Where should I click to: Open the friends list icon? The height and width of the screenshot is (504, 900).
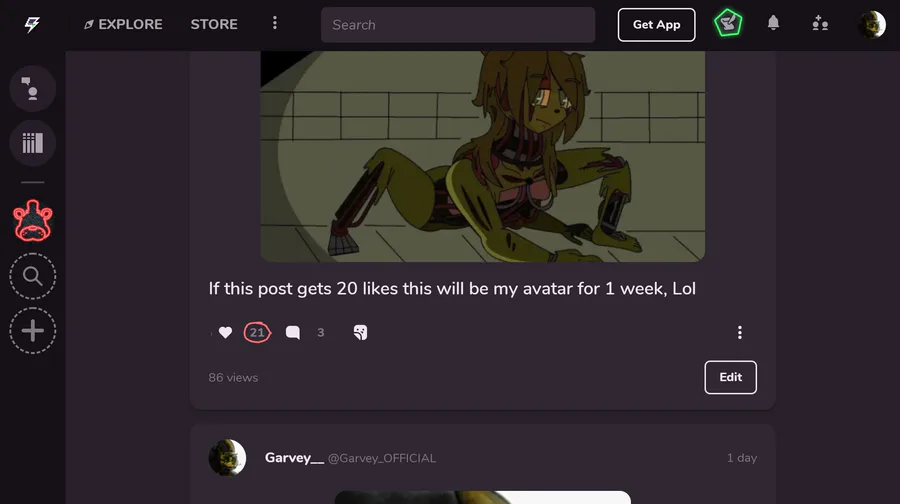click(x=820, y=24)
